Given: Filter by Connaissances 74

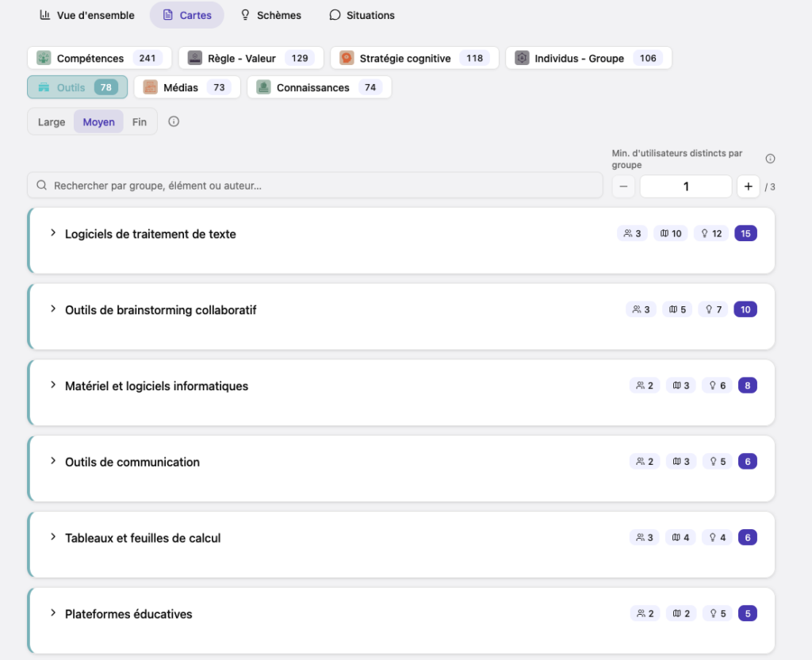Looking at the screenshot, I should coord(319,87).
